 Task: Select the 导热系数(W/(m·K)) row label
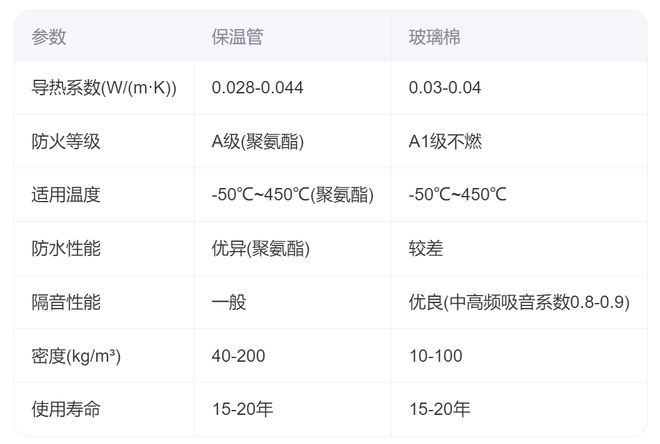click(104, 88)
